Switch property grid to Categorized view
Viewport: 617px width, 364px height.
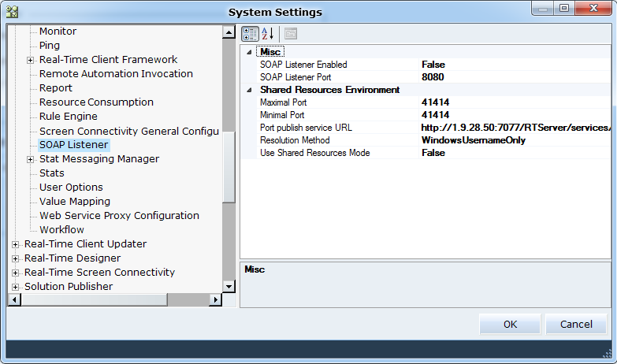click(250, 33)
